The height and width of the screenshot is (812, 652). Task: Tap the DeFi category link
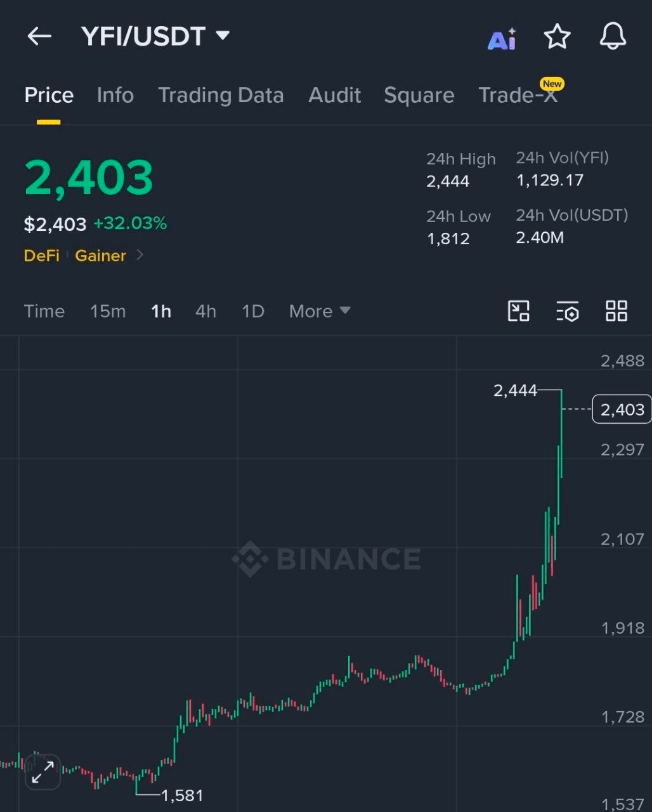(42, 256)
